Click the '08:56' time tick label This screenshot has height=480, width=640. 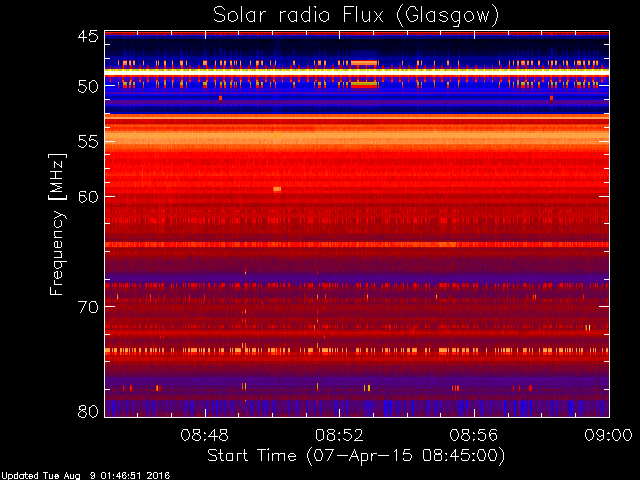474,435
